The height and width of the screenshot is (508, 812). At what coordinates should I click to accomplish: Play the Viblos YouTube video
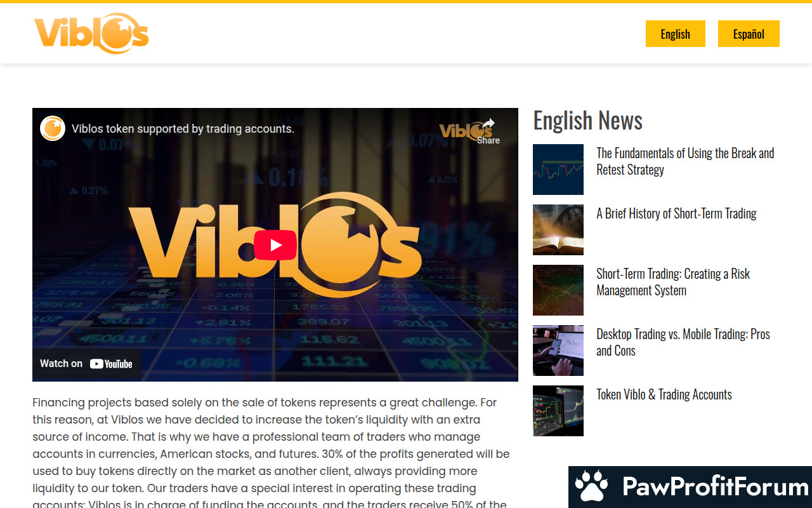click(275, 245)
